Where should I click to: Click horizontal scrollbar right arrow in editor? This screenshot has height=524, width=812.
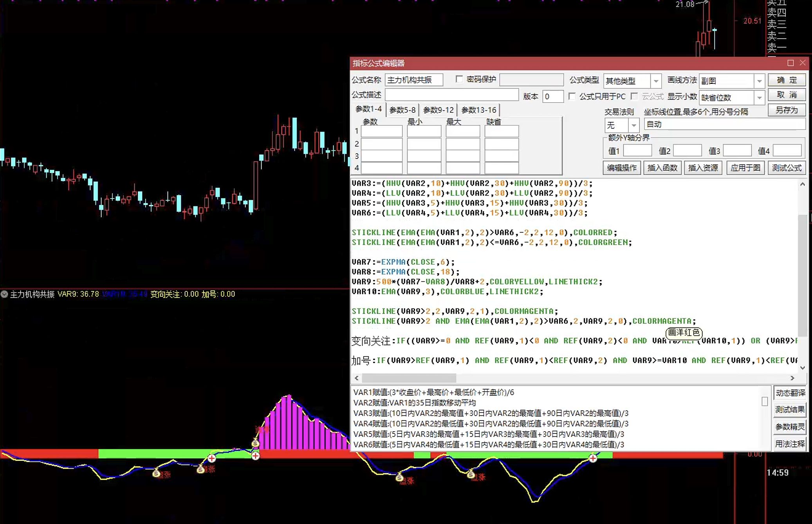point(792,378)
